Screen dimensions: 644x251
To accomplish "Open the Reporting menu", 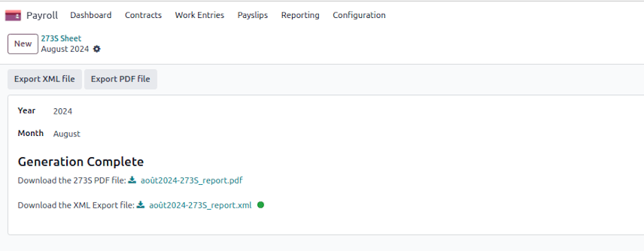I will click(x=300, y=15).
